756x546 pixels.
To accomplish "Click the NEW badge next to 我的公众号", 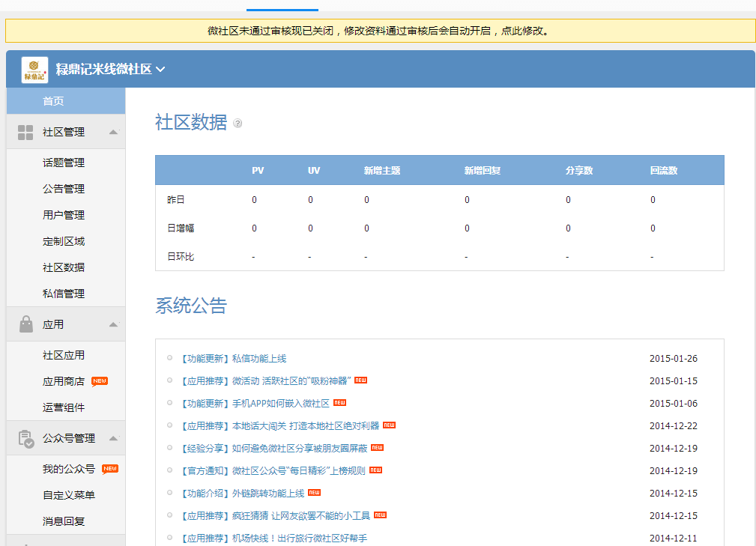I will [x=110, y=469].
